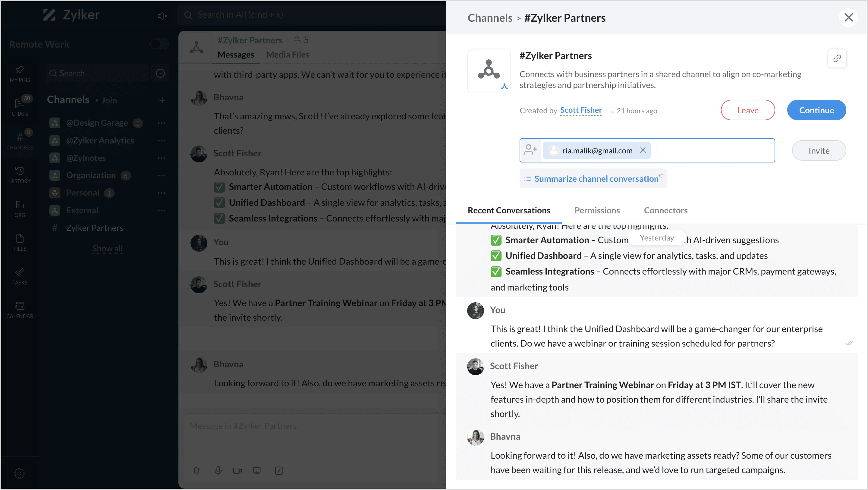Open History in the sidebar

pos(20,175)
